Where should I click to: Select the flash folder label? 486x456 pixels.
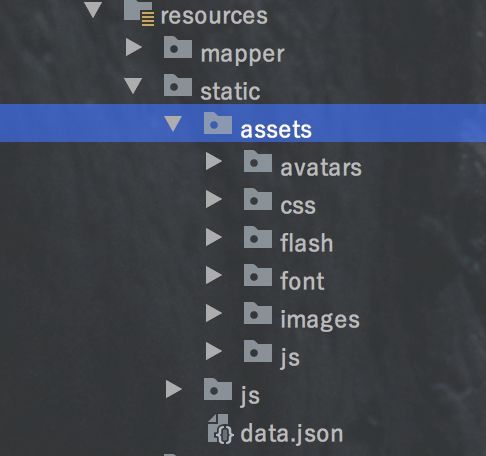coord(307,242)
